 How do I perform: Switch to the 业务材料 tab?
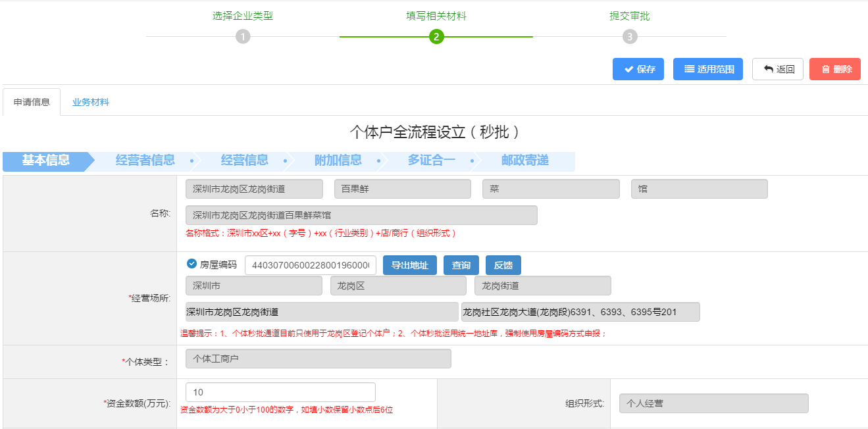tap(91, 102)
